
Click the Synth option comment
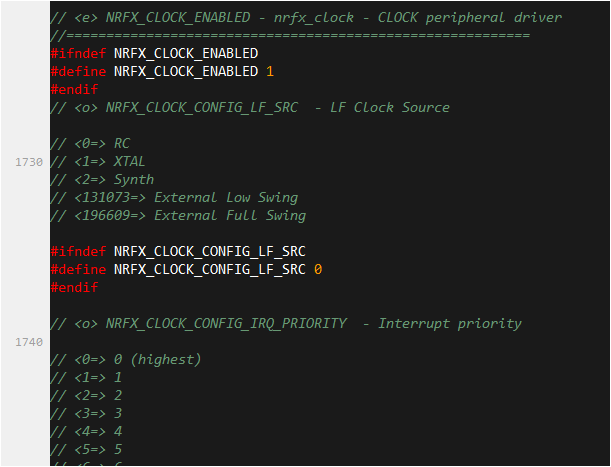click(102, 180)
